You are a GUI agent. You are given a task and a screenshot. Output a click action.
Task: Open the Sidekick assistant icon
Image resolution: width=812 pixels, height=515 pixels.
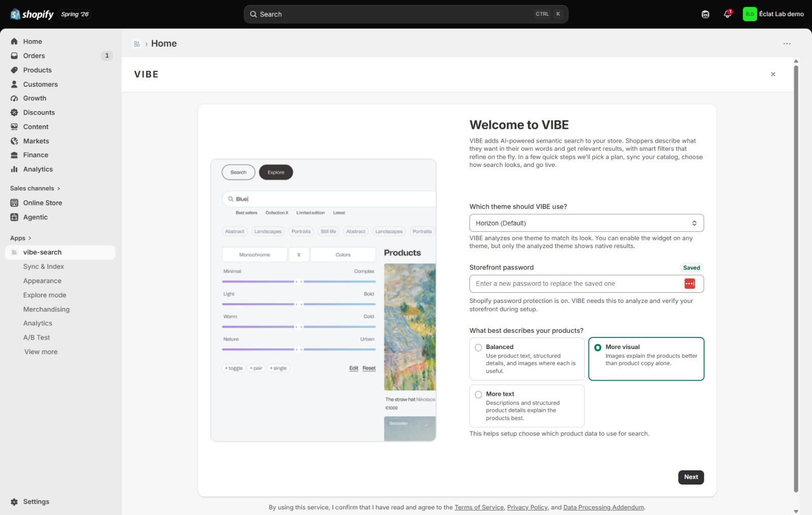705,14
